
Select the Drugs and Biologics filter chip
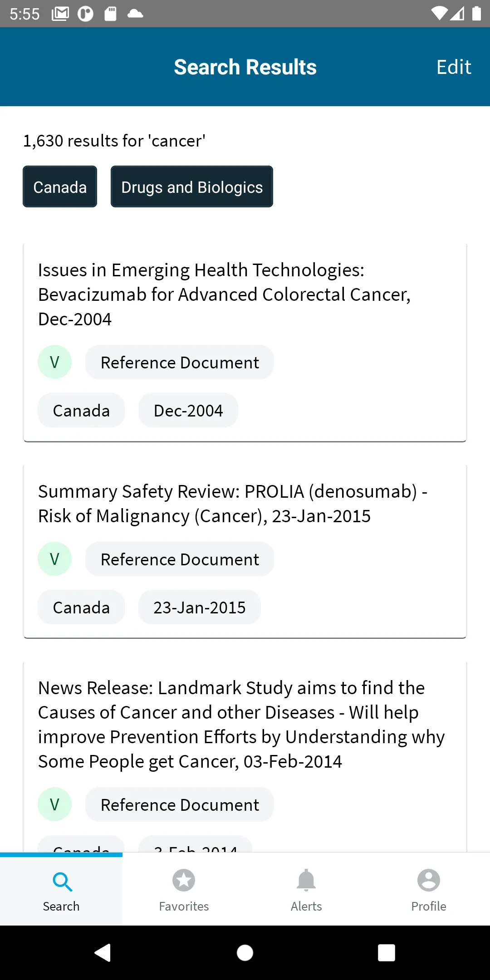tap(192, 186)
